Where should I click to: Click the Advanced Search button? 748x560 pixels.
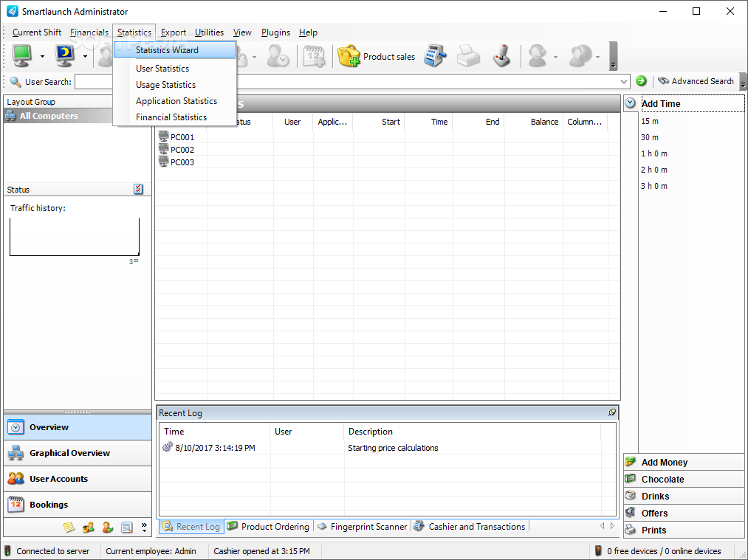click(x=696, y=81)
